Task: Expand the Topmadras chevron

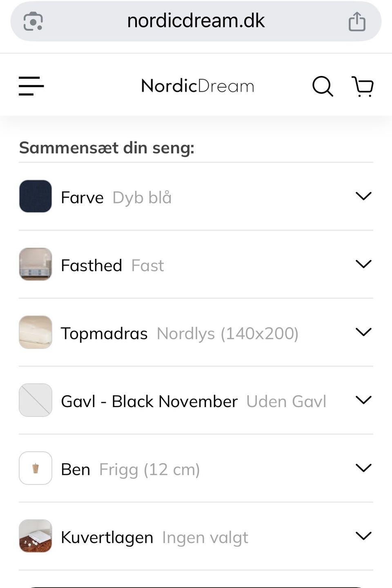Action: (363, 332)
